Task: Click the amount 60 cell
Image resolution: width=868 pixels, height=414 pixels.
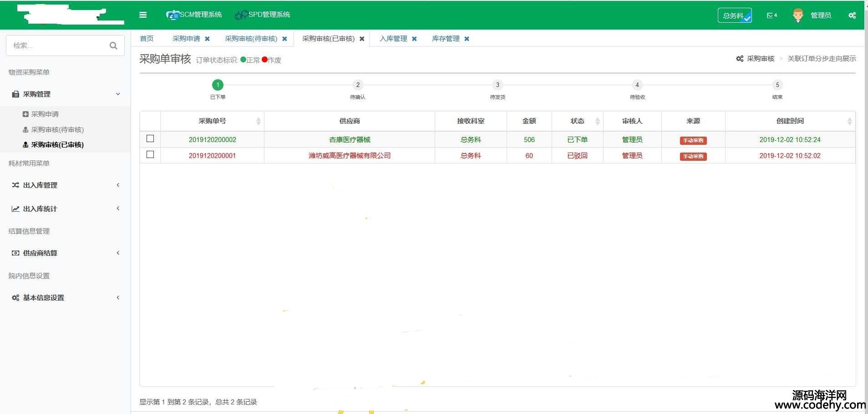Action: 529,156
